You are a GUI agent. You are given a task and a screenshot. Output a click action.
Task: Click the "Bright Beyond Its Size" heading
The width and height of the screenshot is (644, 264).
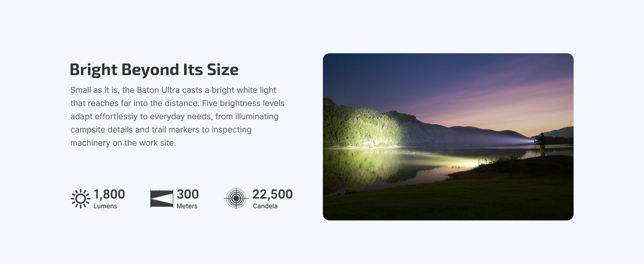coord(154,69)
